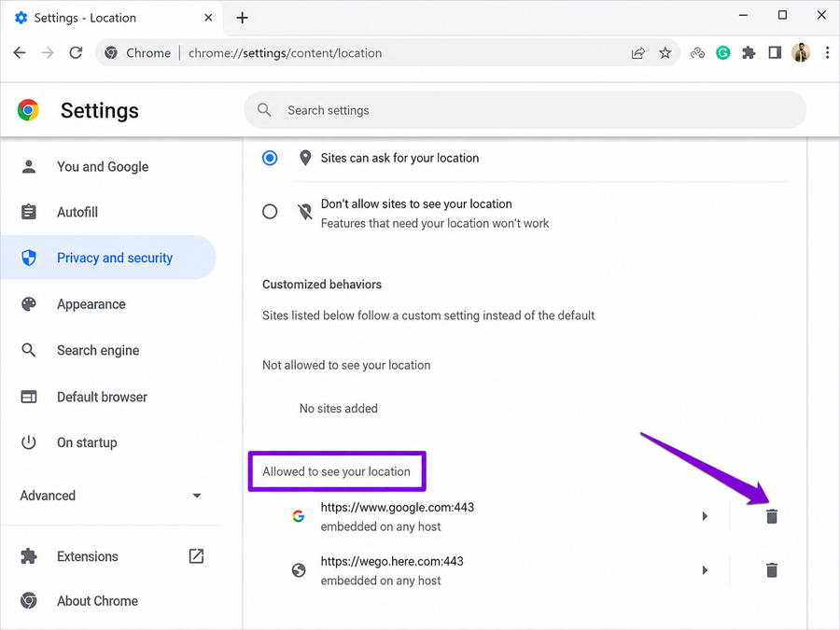840x630 pixels.
Task: Open Privacy and security section
Action: [108, 258]
